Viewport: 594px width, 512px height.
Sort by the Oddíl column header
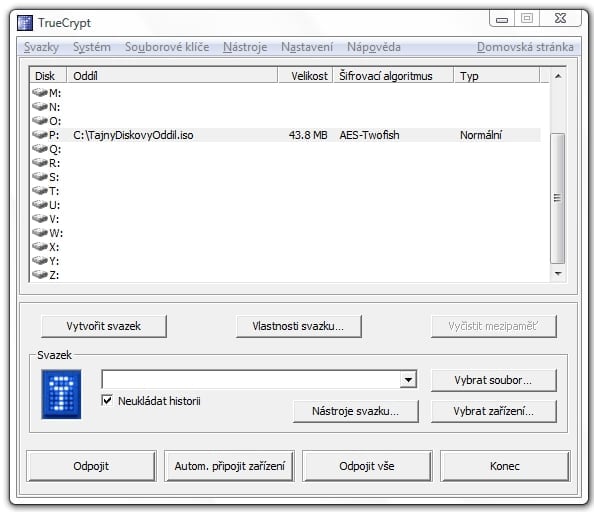(x=172, y=76)
